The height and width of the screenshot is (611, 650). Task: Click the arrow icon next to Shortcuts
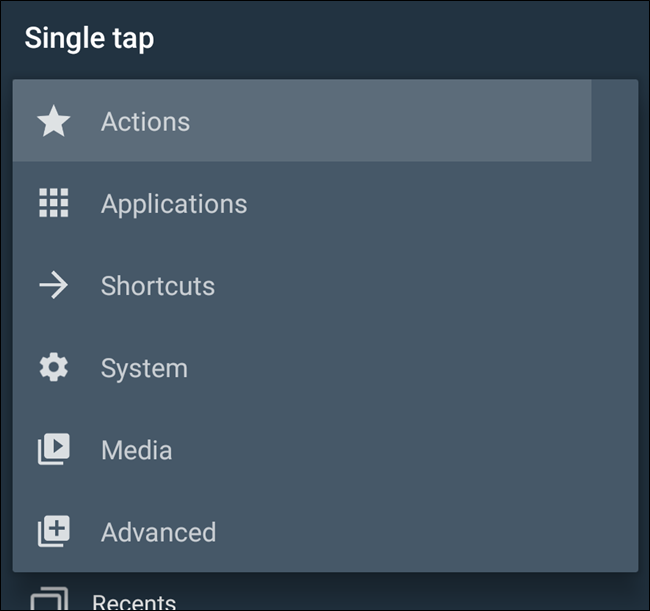(53, 286)
